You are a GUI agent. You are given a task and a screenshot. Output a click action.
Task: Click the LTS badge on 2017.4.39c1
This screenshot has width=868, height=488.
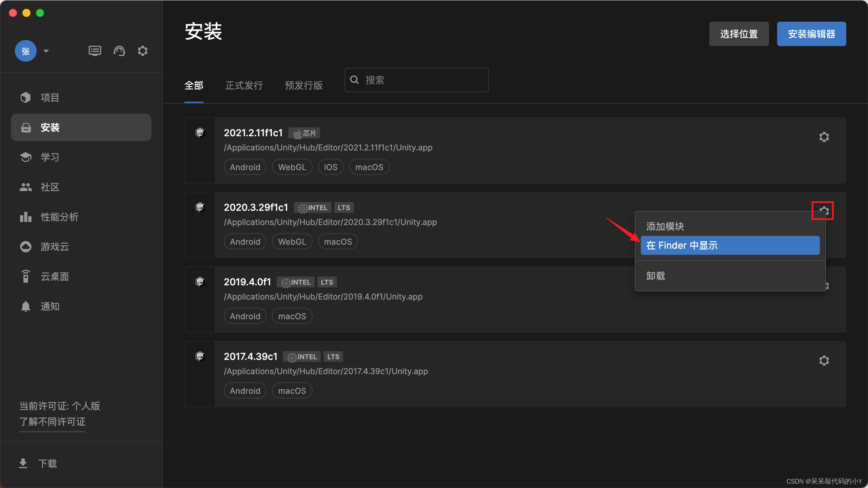click(333, 357)
